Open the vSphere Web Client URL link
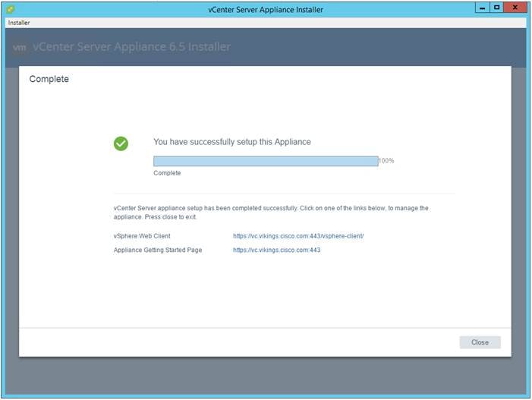Viewport: 532px width, 400px height. (298, 236)
